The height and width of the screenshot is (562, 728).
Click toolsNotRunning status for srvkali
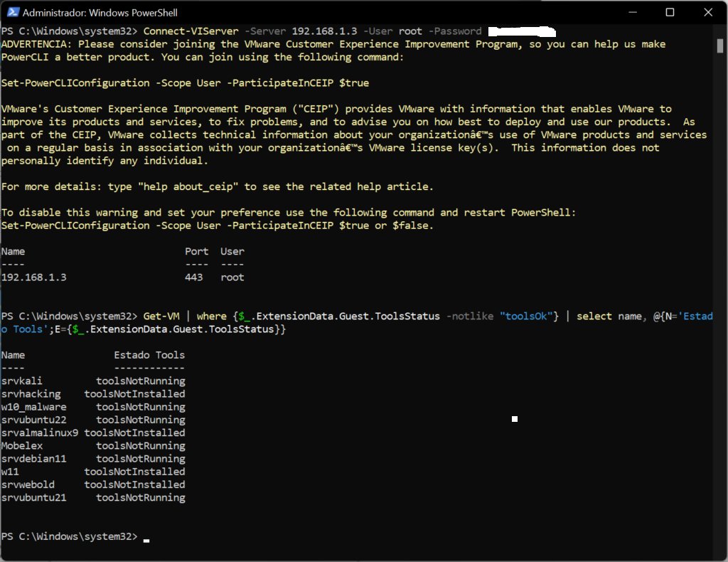click(141, 381)
